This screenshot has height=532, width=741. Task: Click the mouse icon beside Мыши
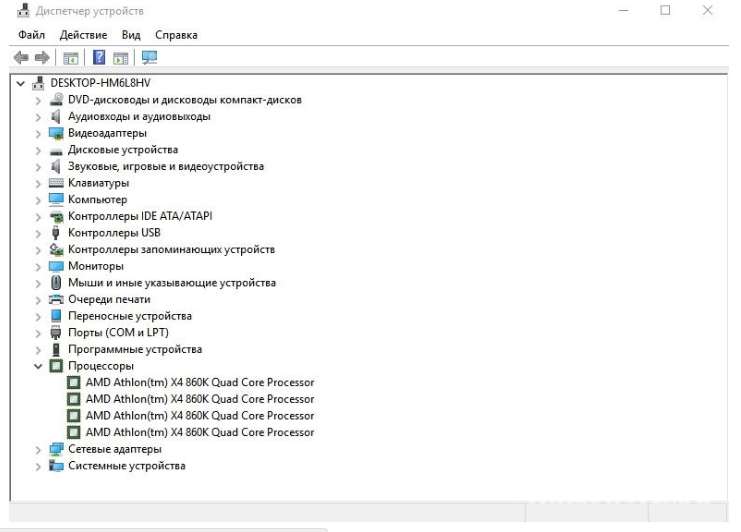coord(56,283)
